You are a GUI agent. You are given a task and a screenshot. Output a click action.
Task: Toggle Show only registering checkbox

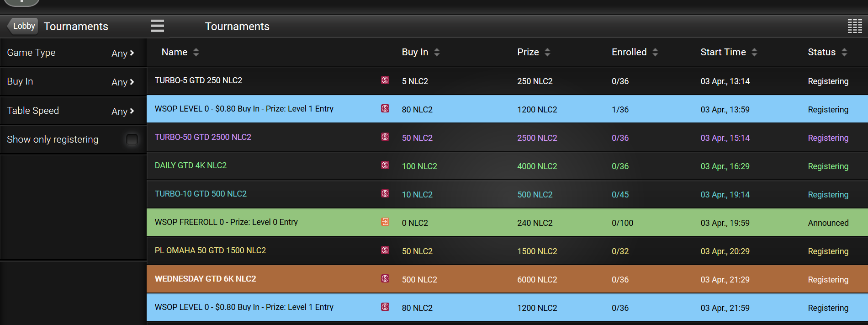point(132,139)
